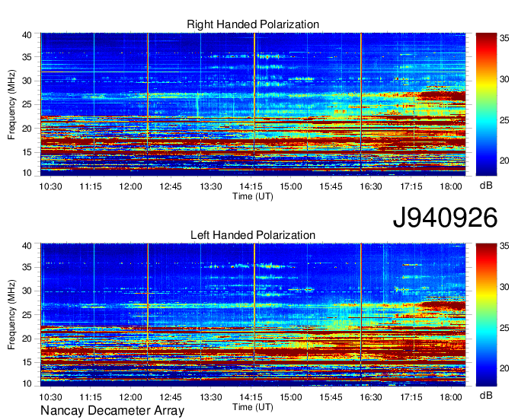
Task: Click the 13:30 tick label on bottom plot
Action: pos(211,397)
